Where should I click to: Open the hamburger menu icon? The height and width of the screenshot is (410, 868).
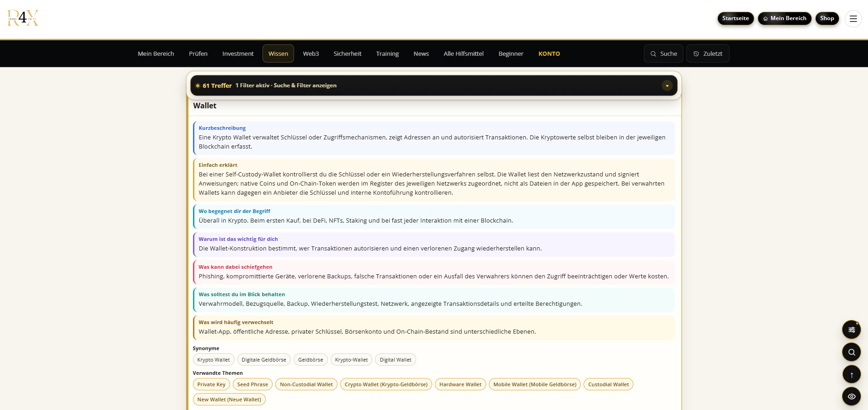pyautogui.click(x=853, y=19)
